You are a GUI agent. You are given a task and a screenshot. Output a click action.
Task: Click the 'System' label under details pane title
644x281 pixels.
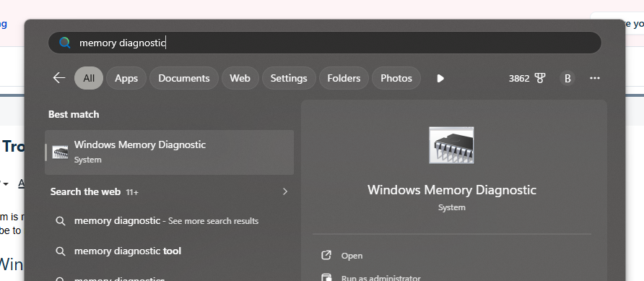(x=452, y=207)
